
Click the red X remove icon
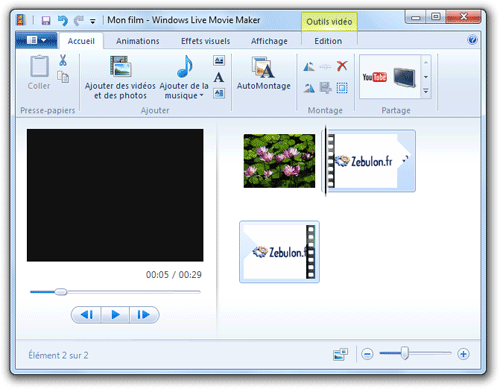pos(342,66)
